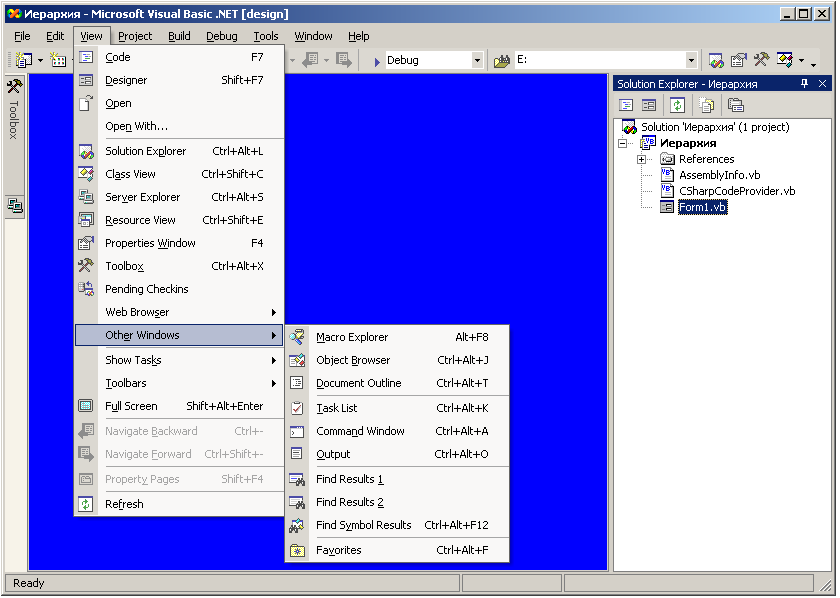Select Form1.vb in Solution Explorer
This screenshot has width=840, height=598.
[702, 207]
